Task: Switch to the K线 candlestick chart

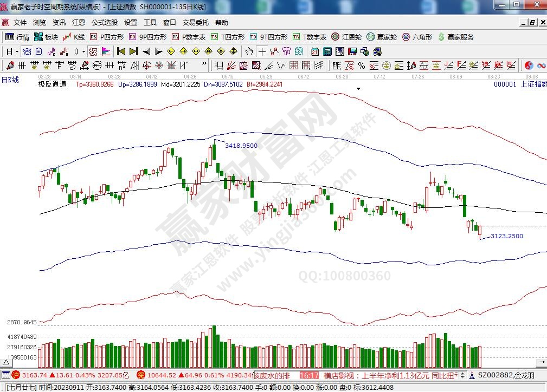Action: click(74, 37)
